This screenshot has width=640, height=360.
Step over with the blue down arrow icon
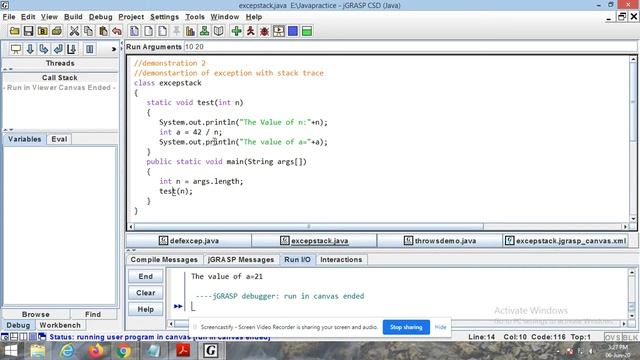(x=30, y=49)
